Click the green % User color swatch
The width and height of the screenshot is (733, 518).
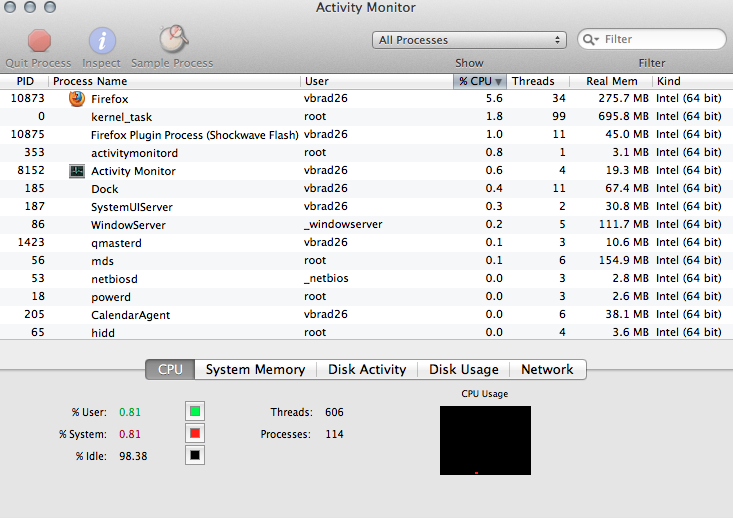(195, 411)
